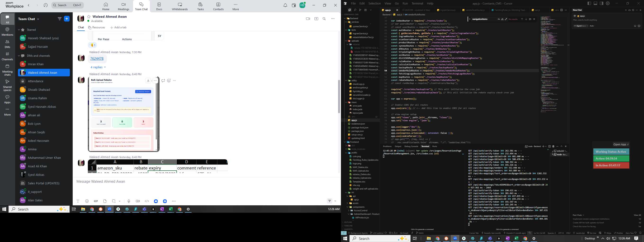The height and width of the screenshot is (242, 644).
Task: Open Apps in the Zoom sidebar
Action: (x=7, y=99)
